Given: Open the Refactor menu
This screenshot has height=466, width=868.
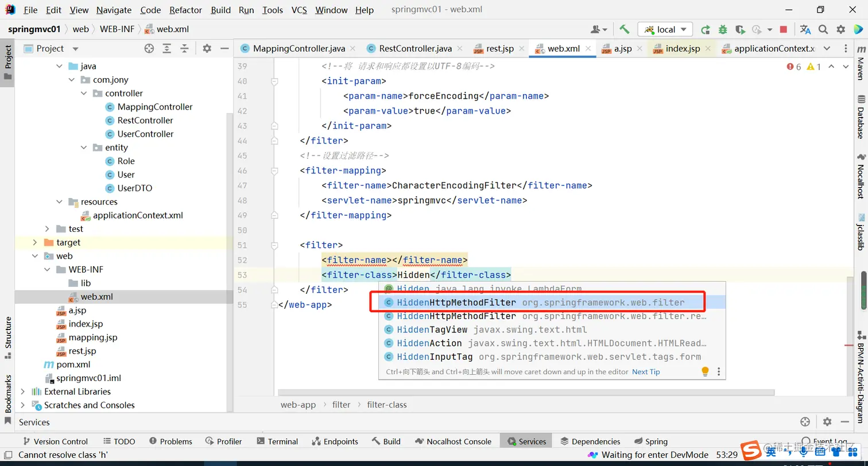Looking at the screenshot, I should tap(186, 10).
